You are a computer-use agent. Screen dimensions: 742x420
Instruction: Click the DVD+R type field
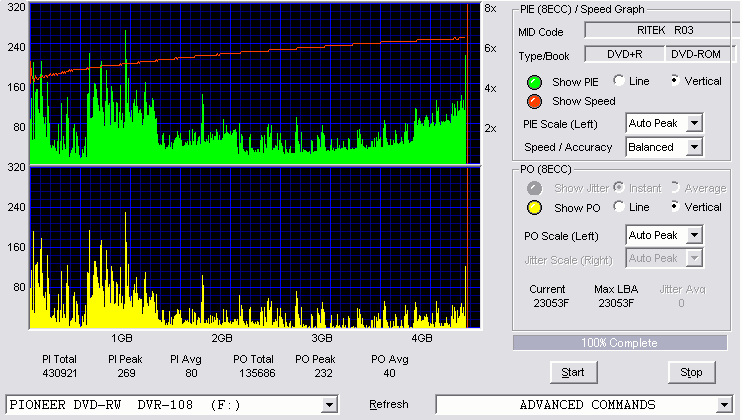pyautogui.click(x=625, y=54)
